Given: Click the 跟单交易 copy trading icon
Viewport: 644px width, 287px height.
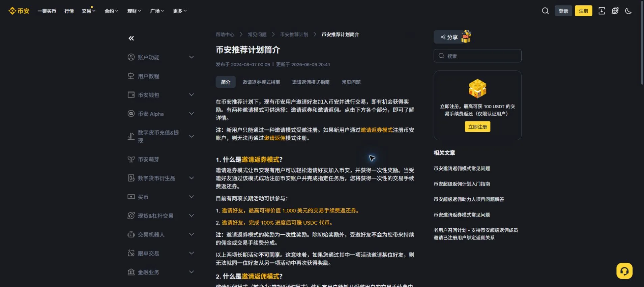Looking at the screenshot, I should tap(131, 253).
